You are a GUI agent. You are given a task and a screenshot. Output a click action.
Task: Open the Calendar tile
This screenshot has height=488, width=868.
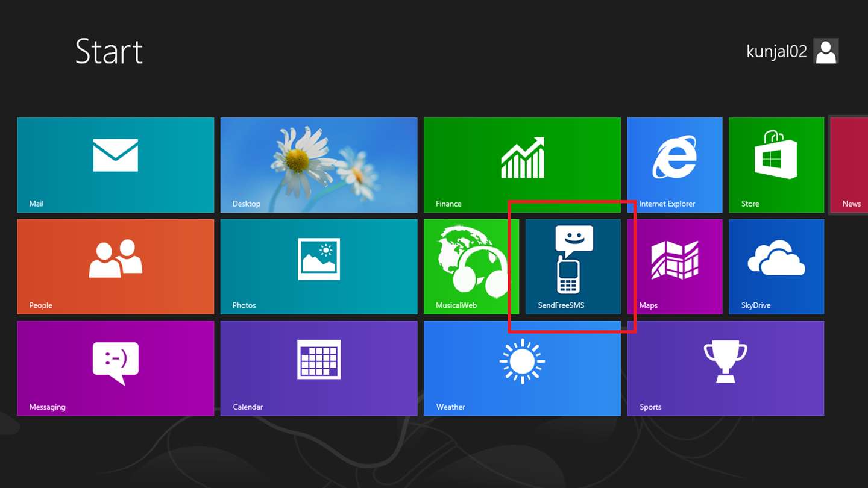click(x=319, y=368)
